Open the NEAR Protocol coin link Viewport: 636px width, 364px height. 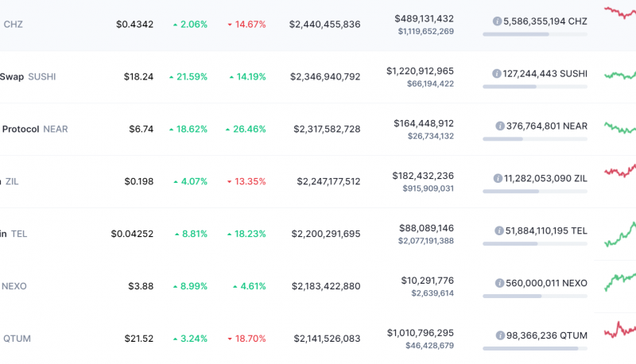35,129
